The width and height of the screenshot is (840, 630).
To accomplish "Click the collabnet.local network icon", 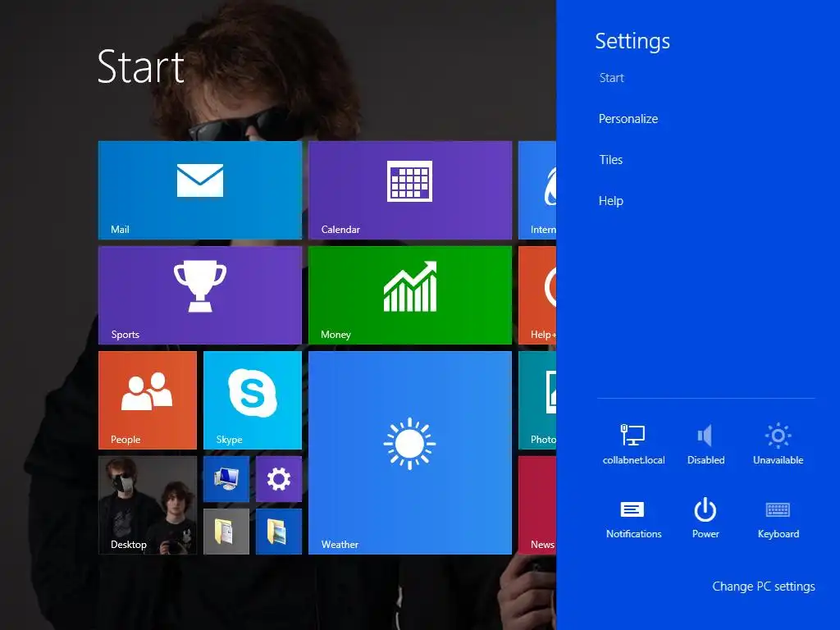I will (633, 444).
